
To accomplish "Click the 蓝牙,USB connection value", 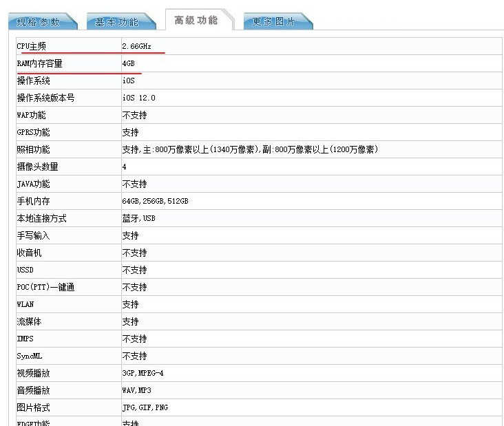I will [x=138, y=218].
